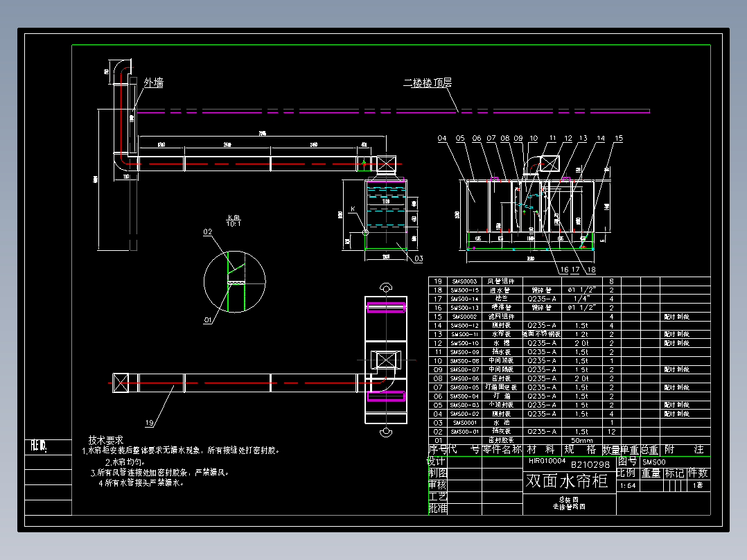Click balloon number 15 above section view
This screenshot has width=747, height=560.
point(618,138)
